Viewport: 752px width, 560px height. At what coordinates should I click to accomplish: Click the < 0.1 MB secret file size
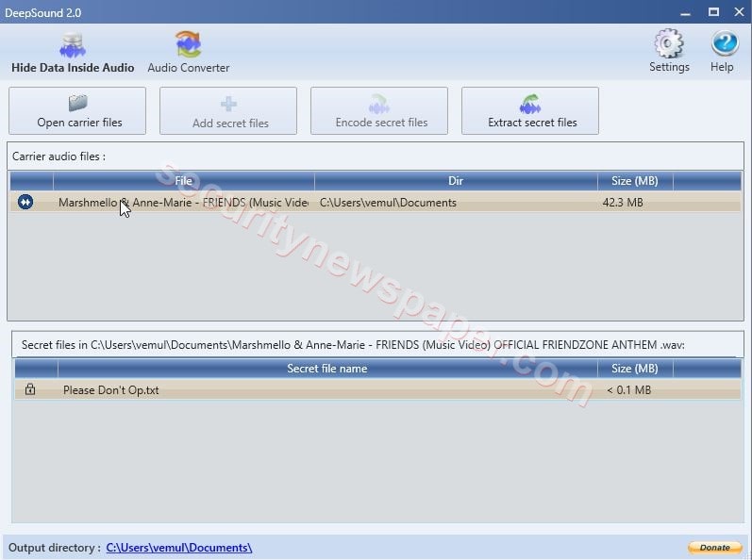coord(628,390)
